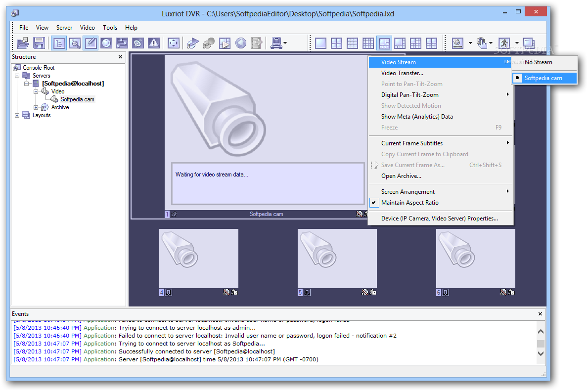Collapse the Video tree node
Image resolution: width=588 pixels, height=391 pixels.
pos(36,91)
